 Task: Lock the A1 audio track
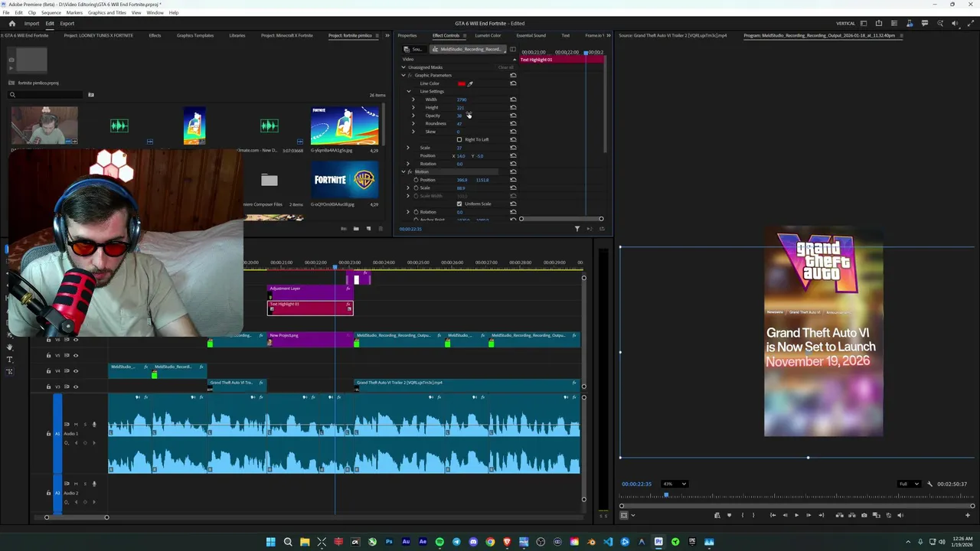pyautogui.click(x=48, y=434)
